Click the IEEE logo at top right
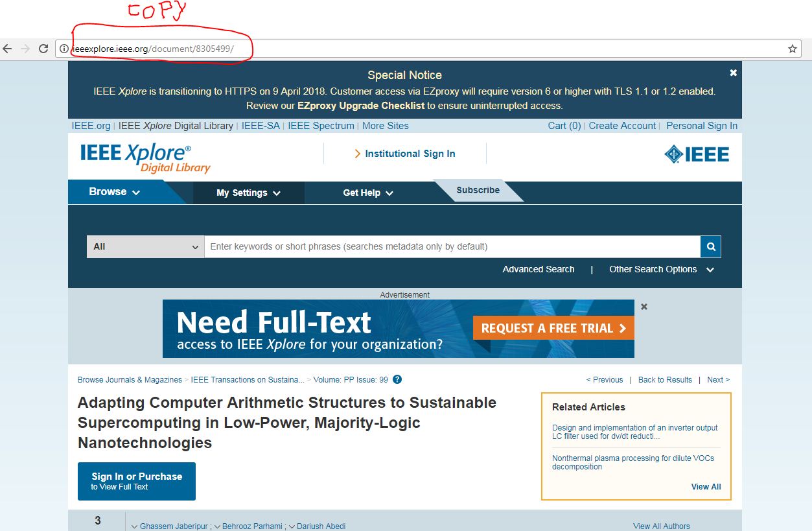 tap(697, 154)
